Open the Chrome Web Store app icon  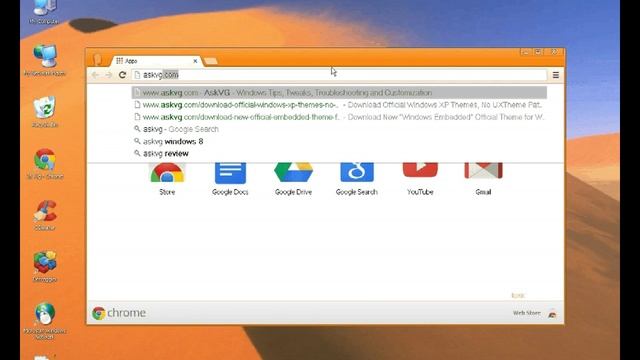pyautogui.click(x=167, y=173)
